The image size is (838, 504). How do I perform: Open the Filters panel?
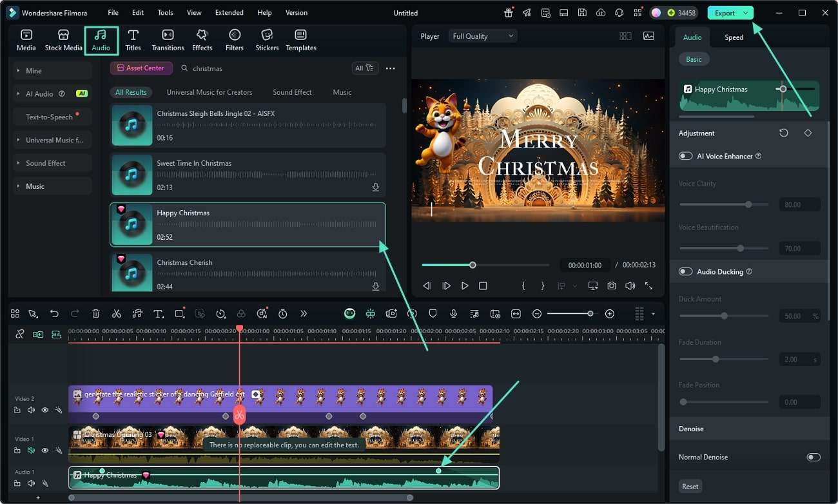click(235, 40)
